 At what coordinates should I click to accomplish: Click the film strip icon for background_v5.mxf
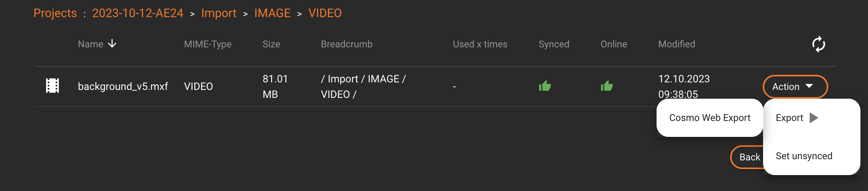point(52,86)
